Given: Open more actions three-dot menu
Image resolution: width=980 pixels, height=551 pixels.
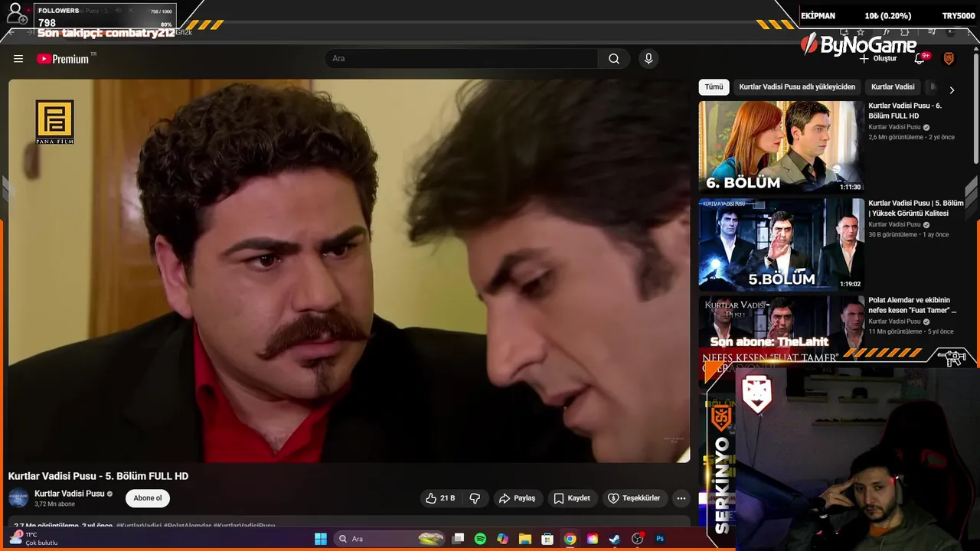Looking at the screenshot, I should tap(681, 498).
